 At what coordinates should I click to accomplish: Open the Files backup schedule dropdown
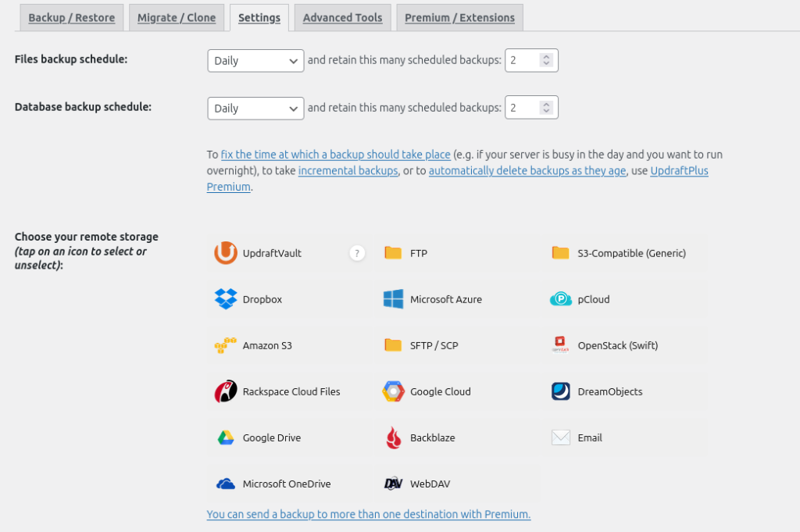pos(255,61)
